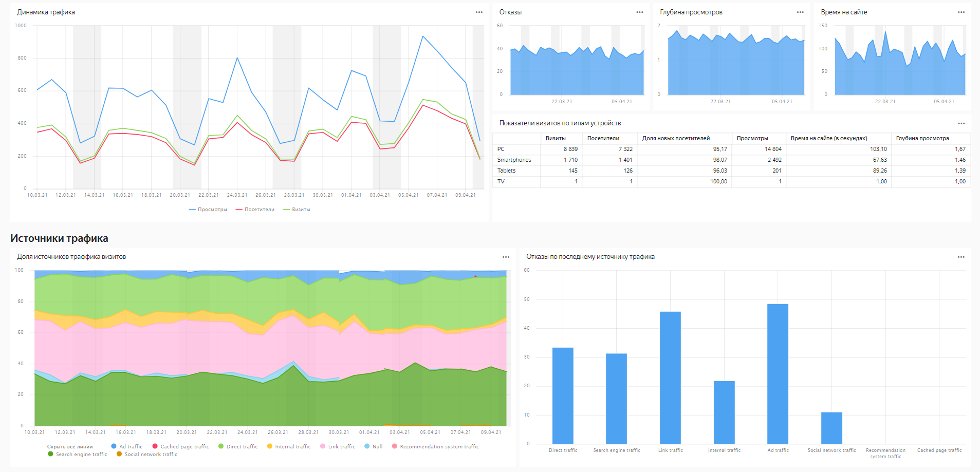The width and height of the screenshot is (980, 472).
Task: Toggle Search engine traffic legend entry
Action: pyautogui.click(x=78, y=455)
